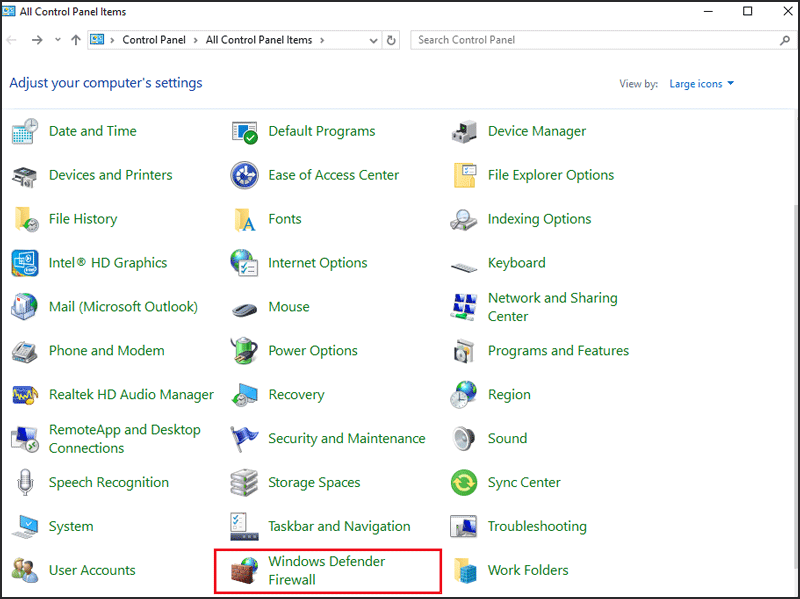
Task: Click the Forward navigation arrow
Action: [x=37, y=40]
